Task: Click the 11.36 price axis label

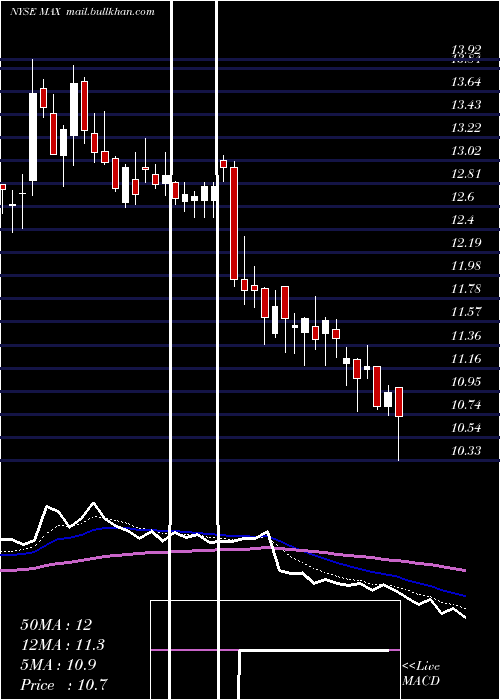Action: (466, 335)
